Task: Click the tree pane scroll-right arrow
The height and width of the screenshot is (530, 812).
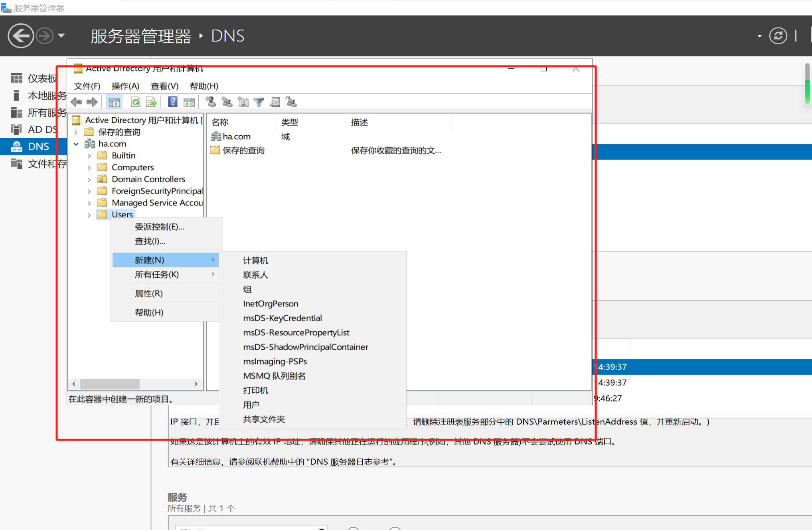Action: [196, 384]
